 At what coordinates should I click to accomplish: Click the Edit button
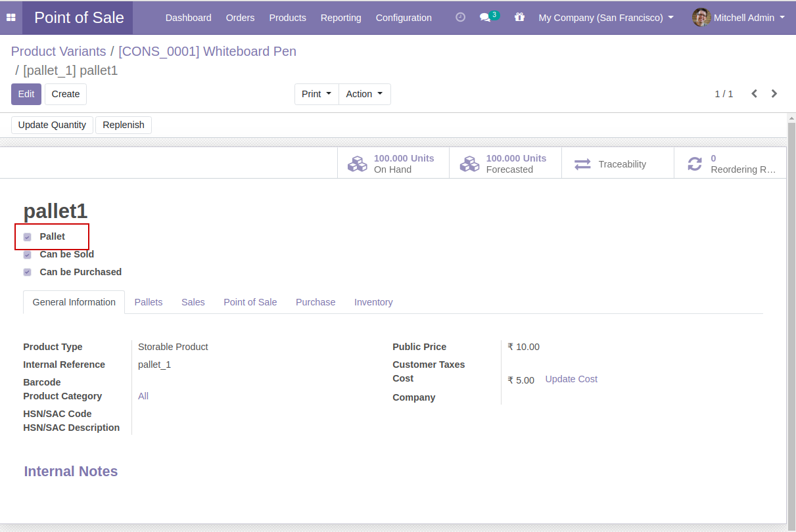click(x=26, y=94)
